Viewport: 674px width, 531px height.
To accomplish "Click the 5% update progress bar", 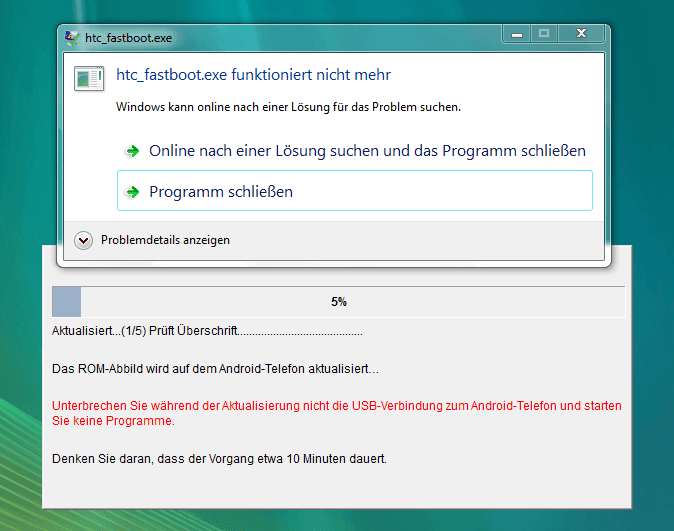I will pyautogui.click(x=338, y=302).
